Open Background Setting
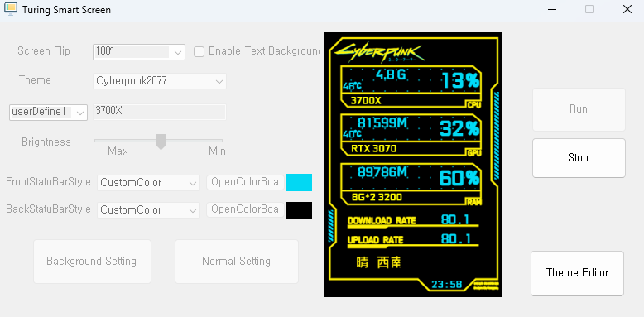Image resolution: width=644 pixels, height=317 pixels. [x=92, y=262]
